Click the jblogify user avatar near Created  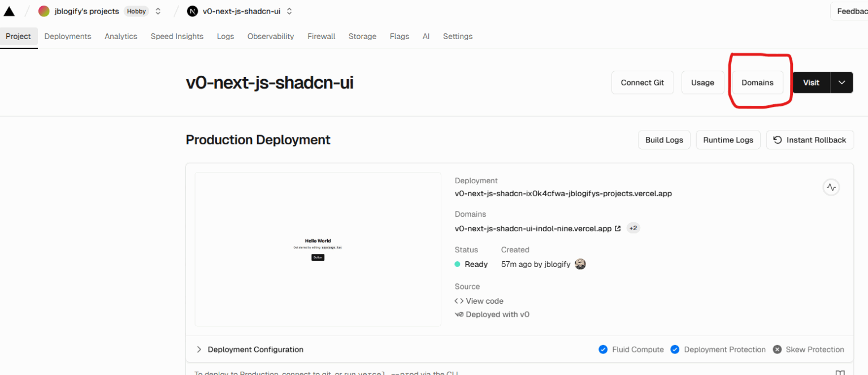pos(580,264)
